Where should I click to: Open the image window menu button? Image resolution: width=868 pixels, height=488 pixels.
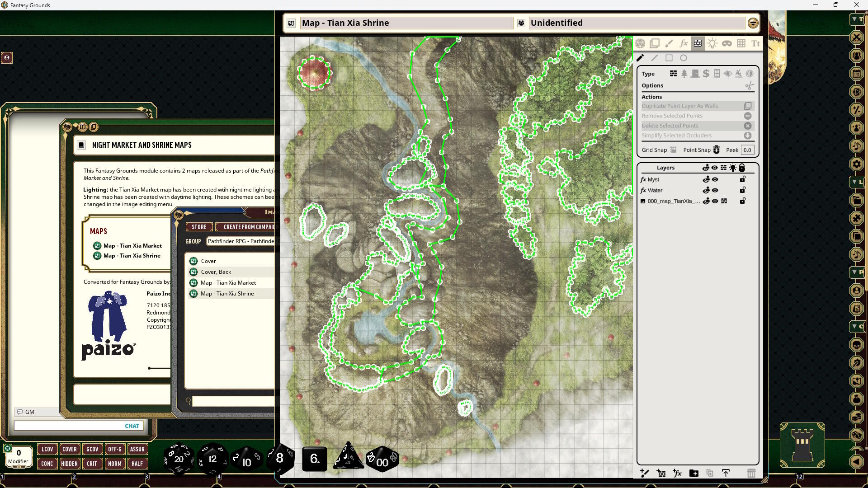click(753, 23)
